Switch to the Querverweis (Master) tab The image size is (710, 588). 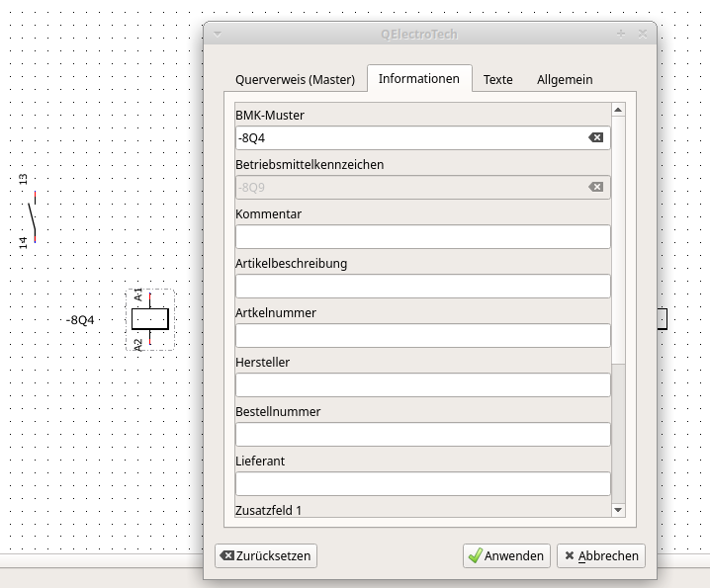tap(295, 79)
